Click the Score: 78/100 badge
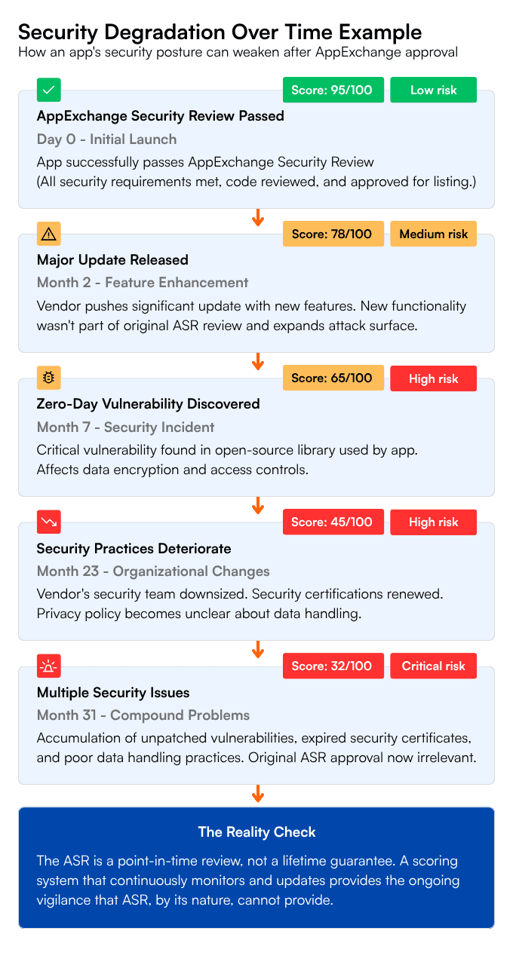513x980 pixels. click(x=333, y=234)
